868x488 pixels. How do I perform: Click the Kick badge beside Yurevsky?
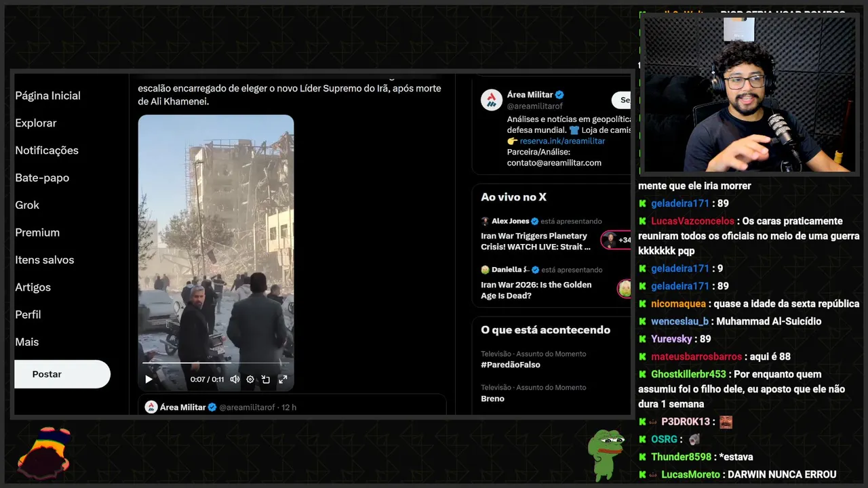[x=642, y=339]
